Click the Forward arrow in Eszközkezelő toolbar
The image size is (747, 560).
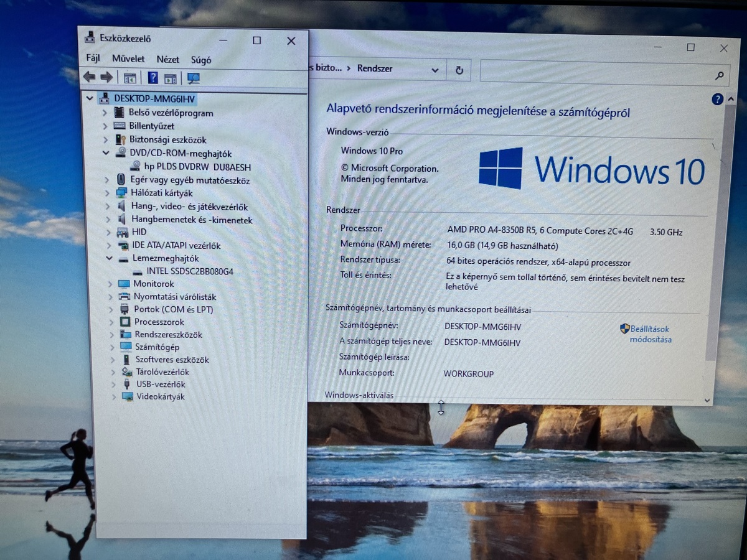[x=106, y=77]
